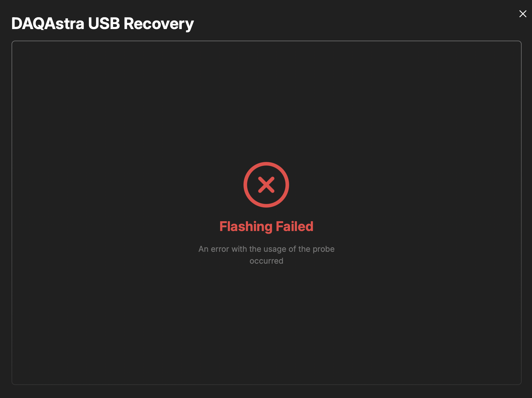Click the word "Flashing" in the red heading
This screenshot has height=398, width=532.
(x=246, y=227)
